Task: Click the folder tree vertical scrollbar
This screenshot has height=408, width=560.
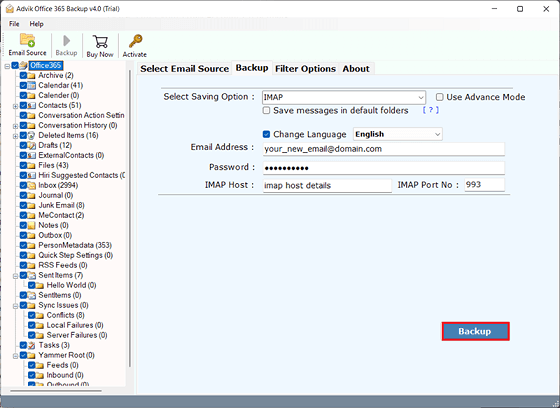Action: point(130,218)
